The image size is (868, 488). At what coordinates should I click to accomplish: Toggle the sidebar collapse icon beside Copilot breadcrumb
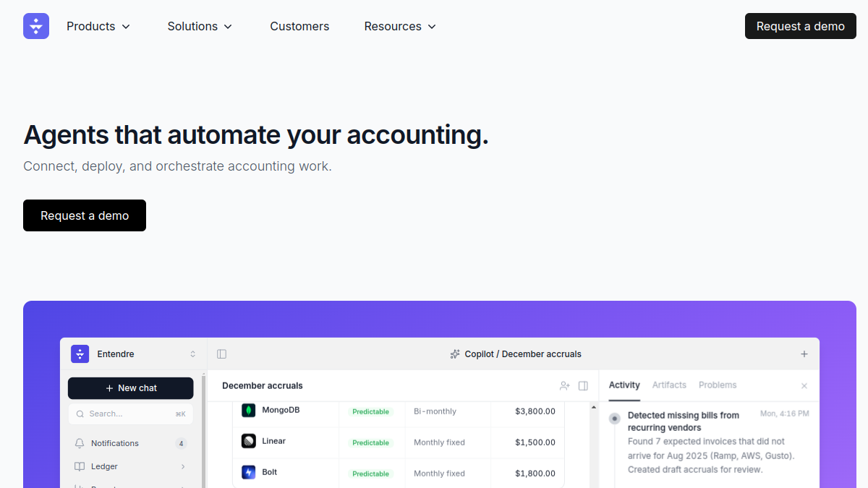[222, 354]
